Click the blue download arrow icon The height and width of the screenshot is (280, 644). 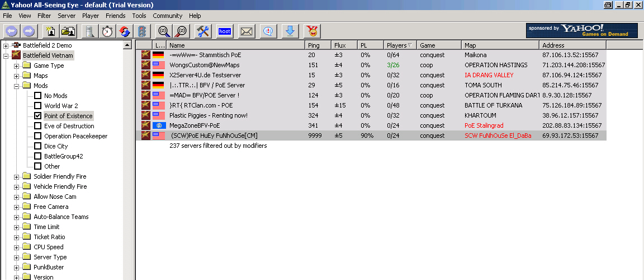[290, 31]
